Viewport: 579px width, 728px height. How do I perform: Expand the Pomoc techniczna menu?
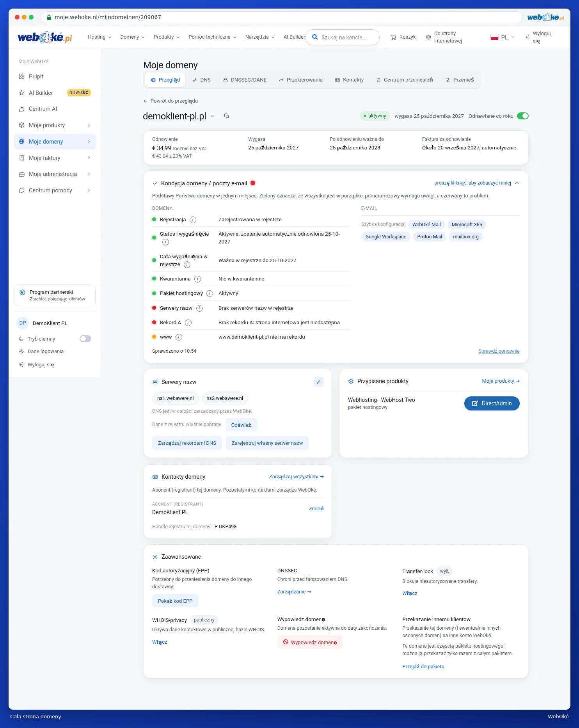[x=212, y=37]
